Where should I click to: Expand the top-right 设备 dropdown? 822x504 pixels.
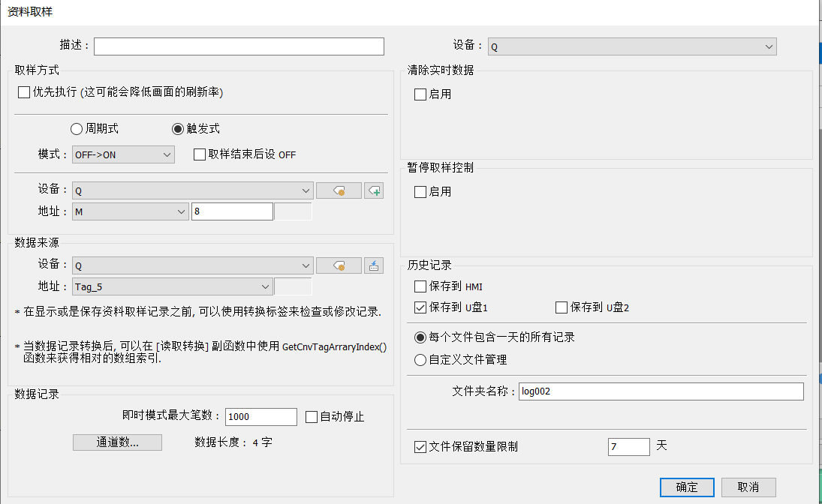click(631, 47)
